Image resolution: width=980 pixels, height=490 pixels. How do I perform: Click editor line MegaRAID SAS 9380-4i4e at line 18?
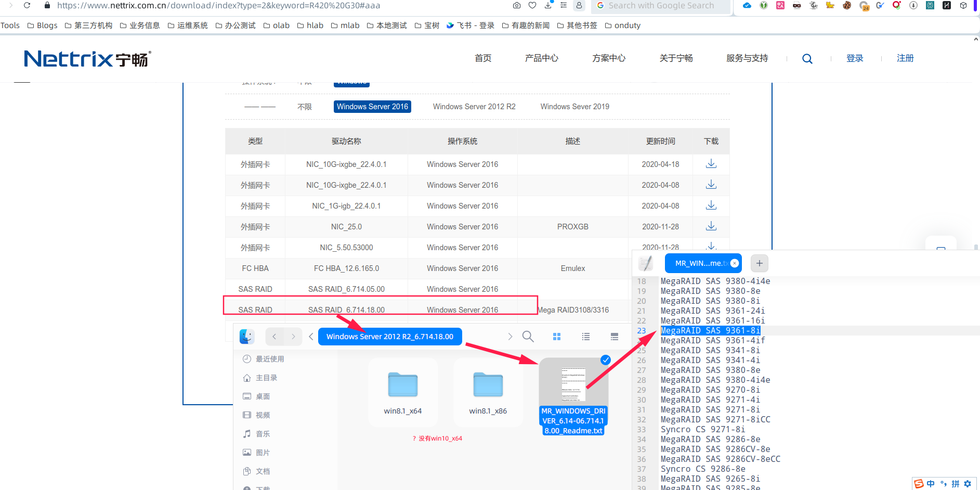click(x=715, y=281)
